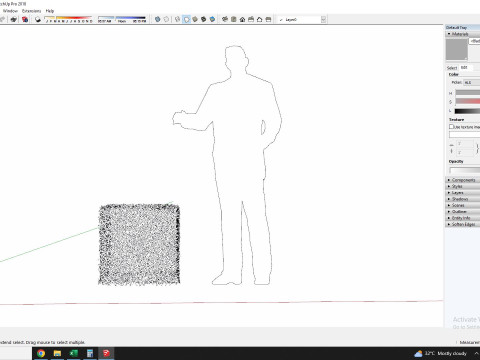480x360 pixels.
Task: Adjust the S saturation slider
Action: point(468,101)
